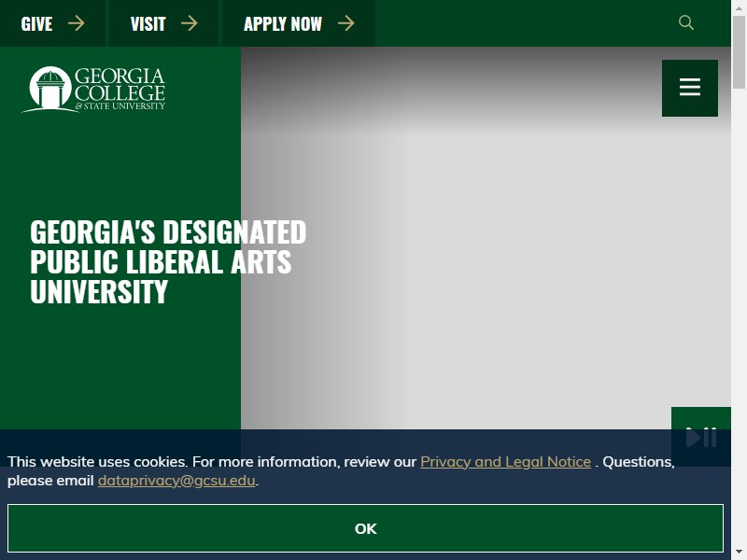Go to Apply Now
747x560 pixels.
tap(299, 23)
